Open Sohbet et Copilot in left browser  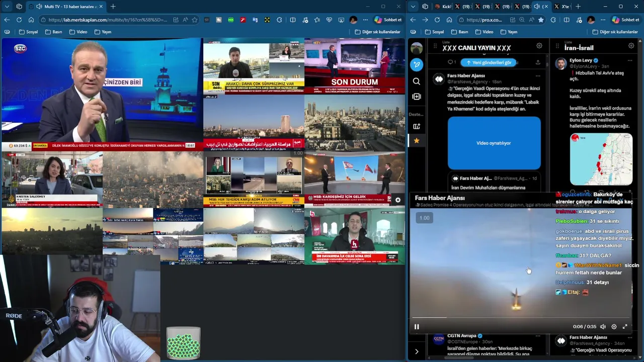pyautogui.click(x=388, y=20)
